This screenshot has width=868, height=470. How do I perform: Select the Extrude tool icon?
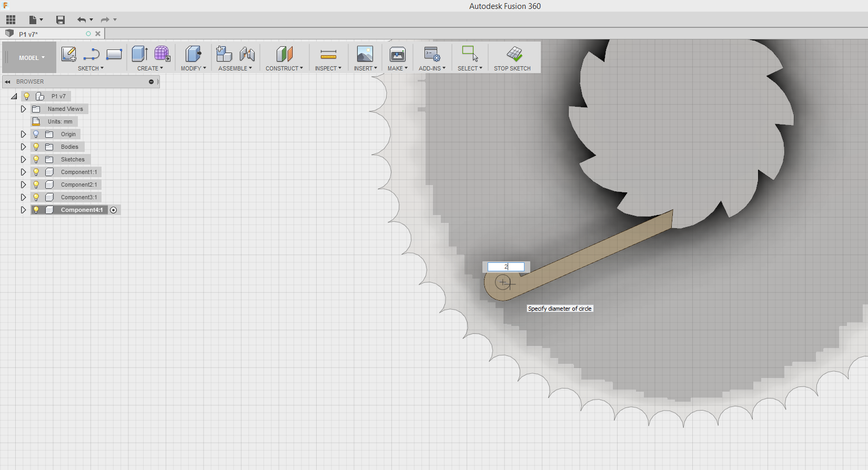pos(139,54)
